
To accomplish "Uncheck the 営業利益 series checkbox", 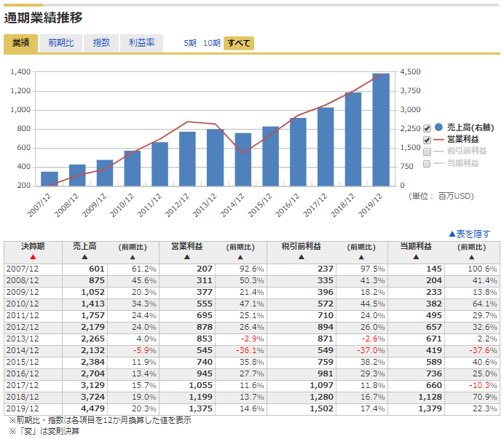I will pyautogui.click(x=427, y=140).
